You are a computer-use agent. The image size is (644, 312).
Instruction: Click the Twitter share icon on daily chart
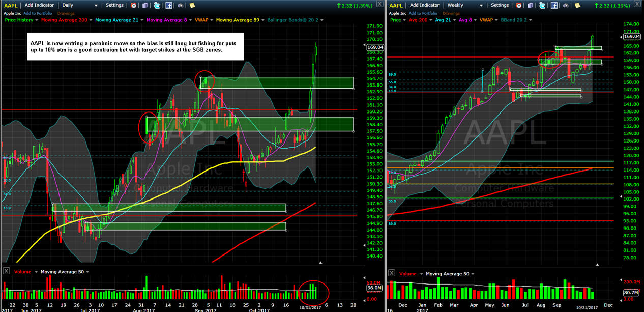click(x=157, y=5)
